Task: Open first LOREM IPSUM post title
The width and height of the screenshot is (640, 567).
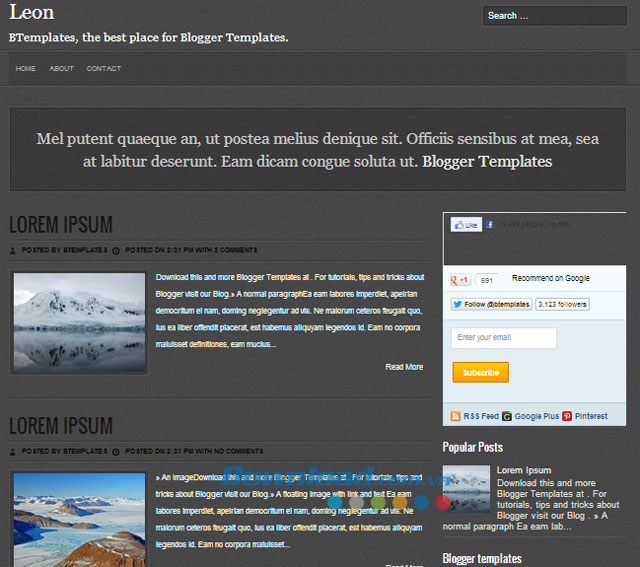Action: coord(61,225)
